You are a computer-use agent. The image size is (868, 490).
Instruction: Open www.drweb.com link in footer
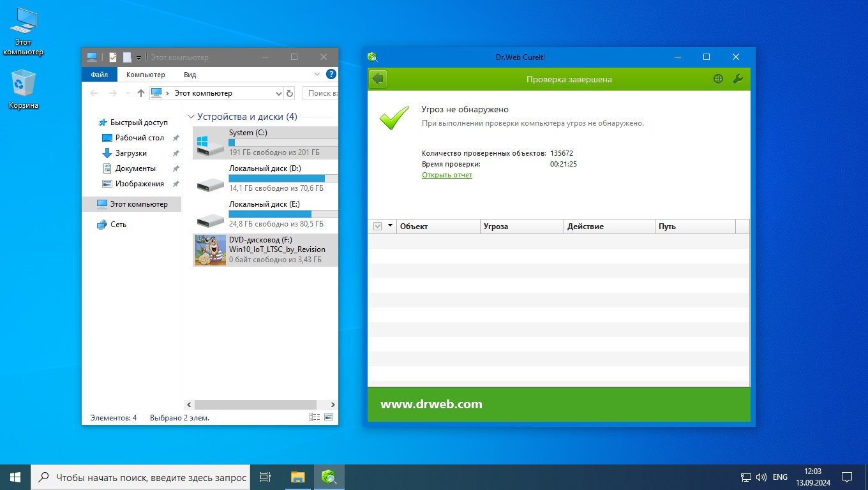point(431,404)
